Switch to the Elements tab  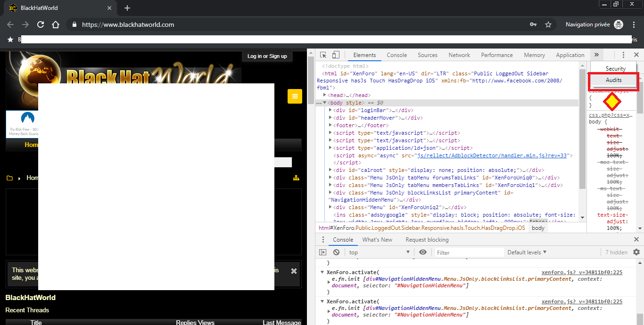tap(364, 55)
